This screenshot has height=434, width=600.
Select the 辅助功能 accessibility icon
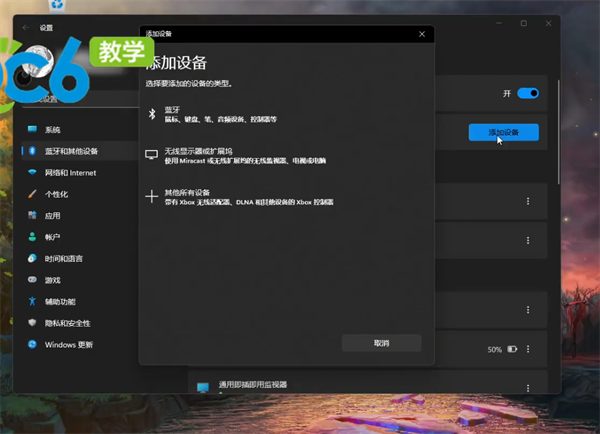[x=32, y=301]
